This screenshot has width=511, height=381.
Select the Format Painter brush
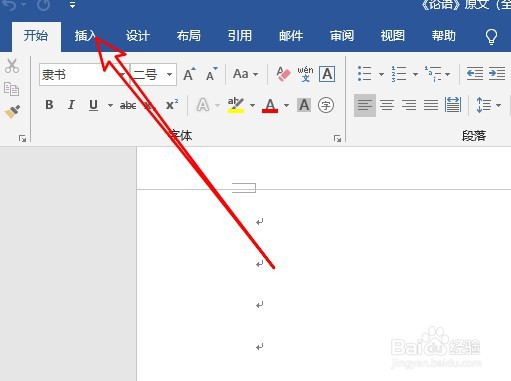12,112
